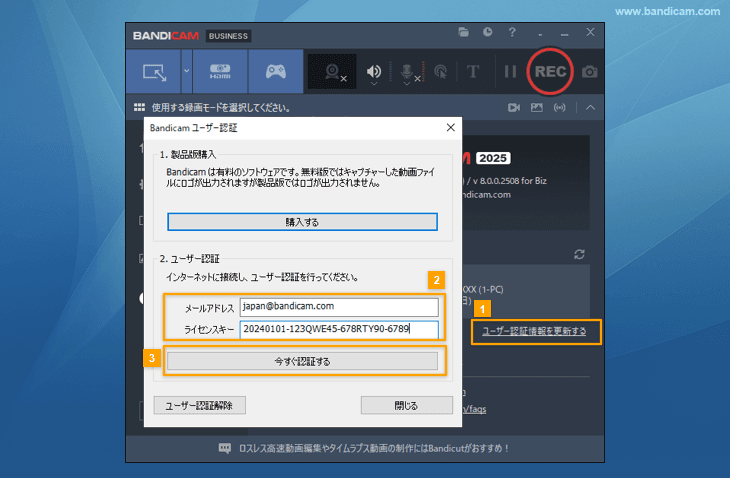Click the chat bubble icon in bottom banner
This screenshot has height=478, width=730.
pos(224,448)
